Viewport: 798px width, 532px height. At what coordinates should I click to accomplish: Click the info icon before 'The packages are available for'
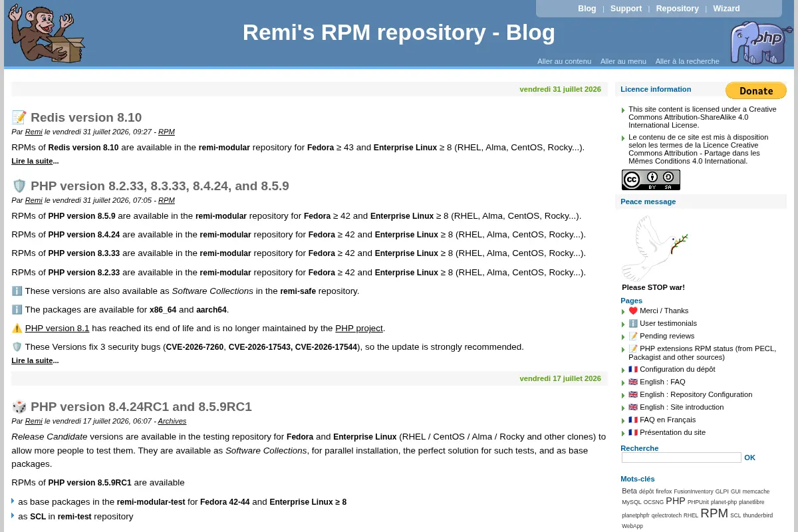17,309
